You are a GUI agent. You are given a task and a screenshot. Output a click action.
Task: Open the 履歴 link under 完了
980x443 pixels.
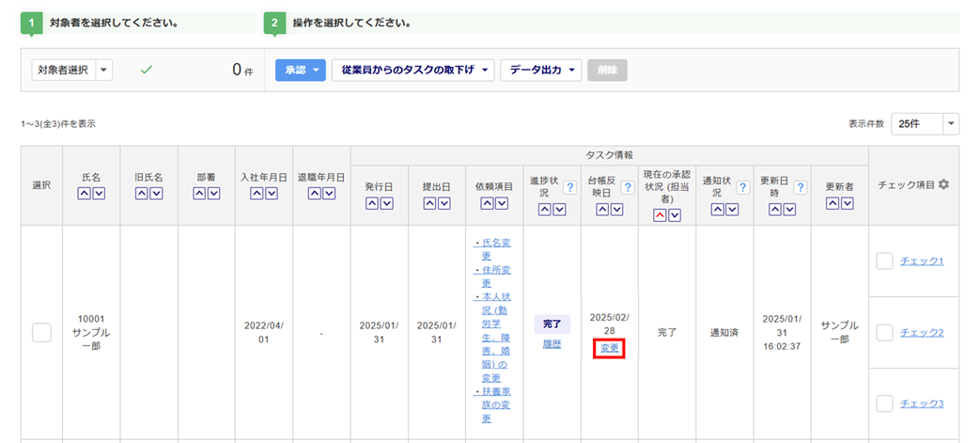click(x=552, y=344)
